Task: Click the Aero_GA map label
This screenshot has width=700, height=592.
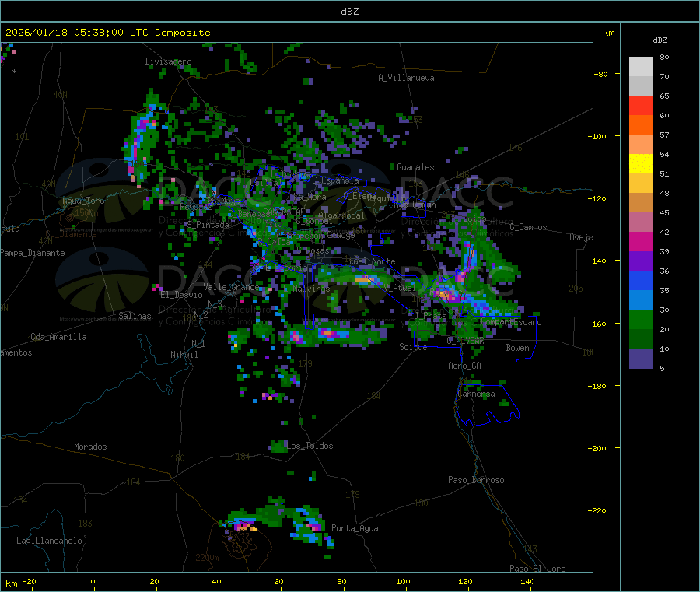Action: (x=465, y=366)
